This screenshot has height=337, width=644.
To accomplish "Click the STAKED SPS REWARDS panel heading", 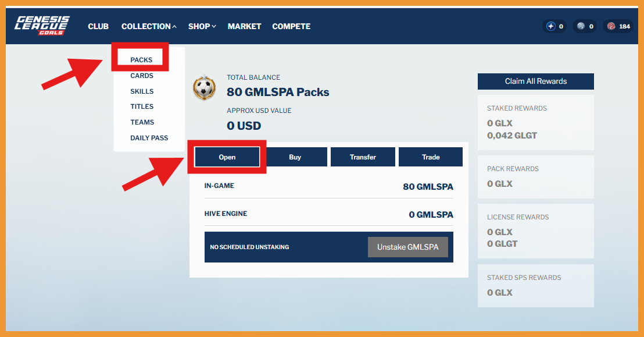I will 524,278.
